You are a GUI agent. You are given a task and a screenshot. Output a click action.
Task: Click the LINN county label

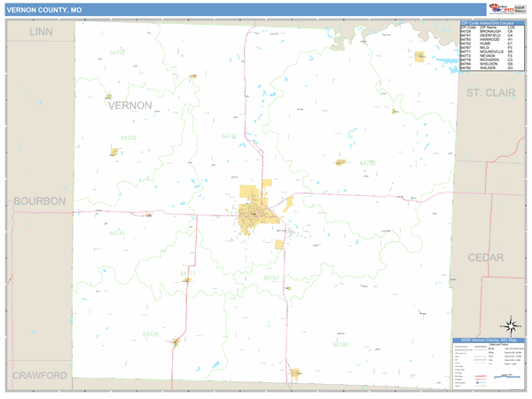click(40, 31)
